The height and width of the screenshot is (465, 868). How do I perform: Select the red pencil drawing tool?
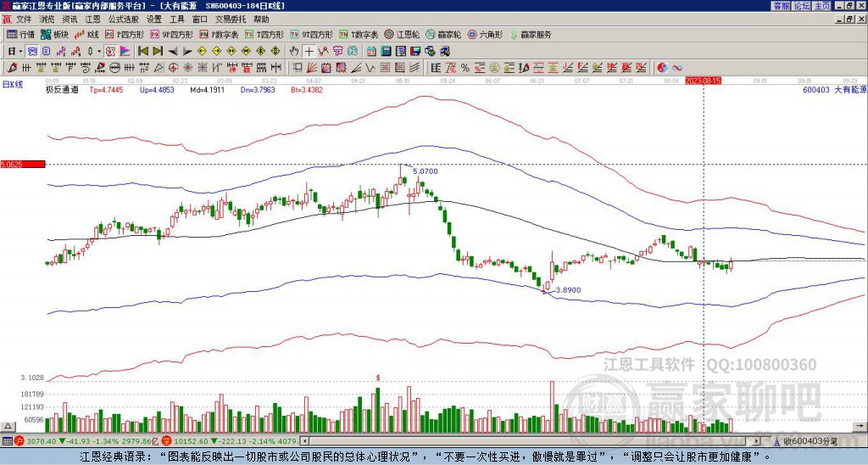click(x=12, y=68)
